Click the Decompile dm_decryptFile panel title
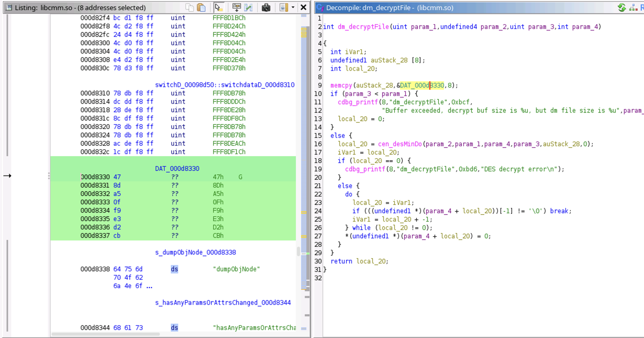Viewport: 644px width, 338px height. tap(389, 8)
